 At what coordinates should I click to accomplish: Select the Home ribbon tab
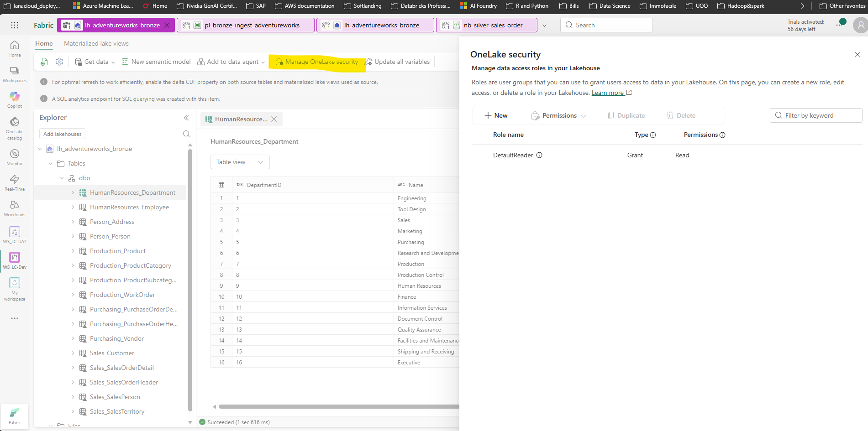(44, 43)
